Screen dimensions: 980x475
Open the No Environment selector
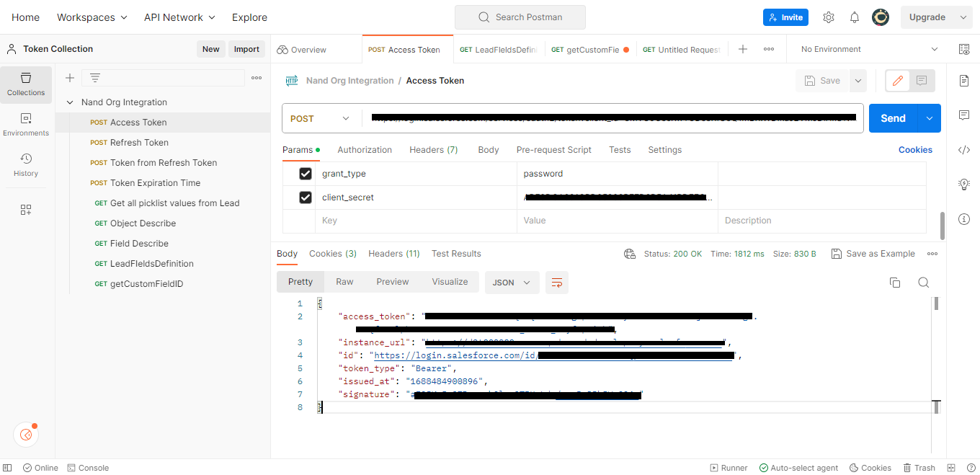[870, 49]
